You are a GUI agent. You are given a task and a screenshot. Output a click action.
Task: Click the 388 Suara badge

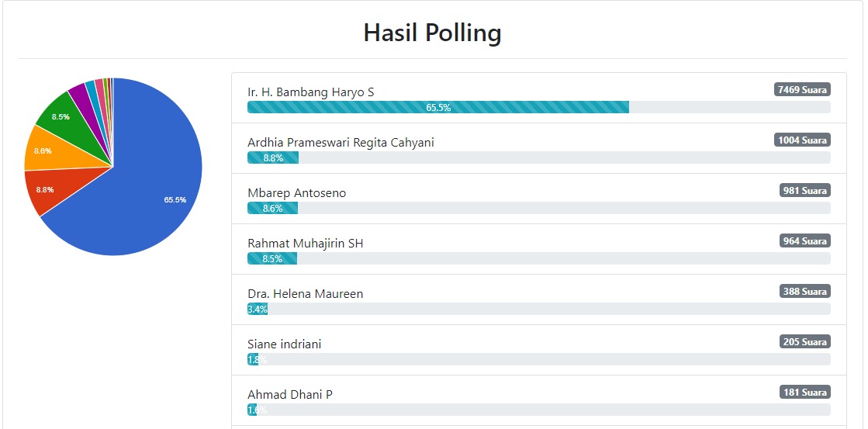(804, 291)
